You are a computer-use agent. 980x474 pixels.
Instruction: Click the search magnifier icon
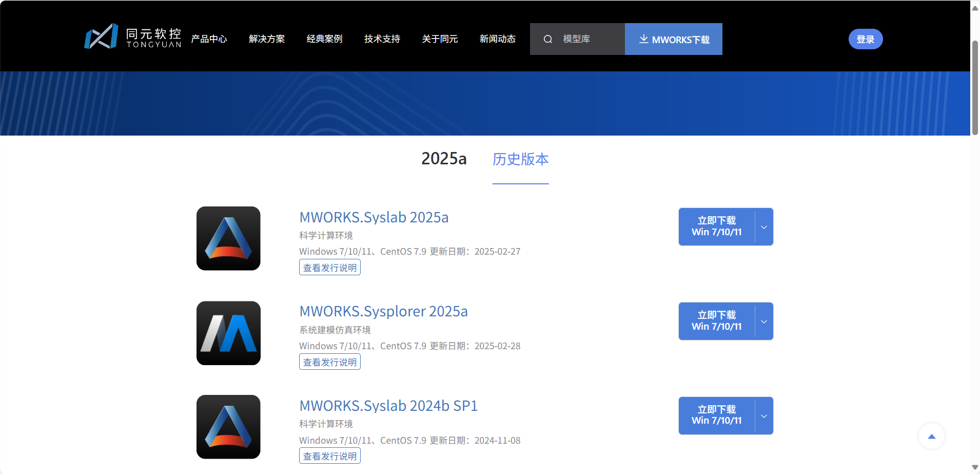(548, 39)
